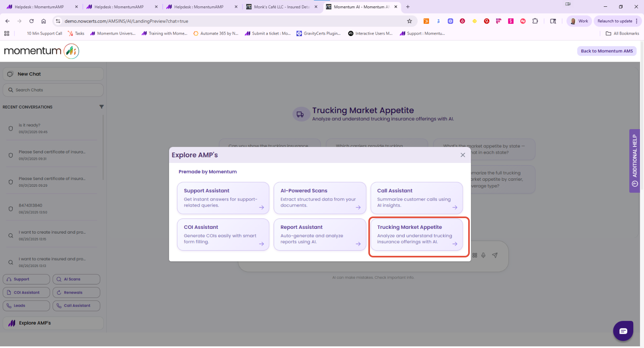Click the Leads shortcut button

coord(26,305)
